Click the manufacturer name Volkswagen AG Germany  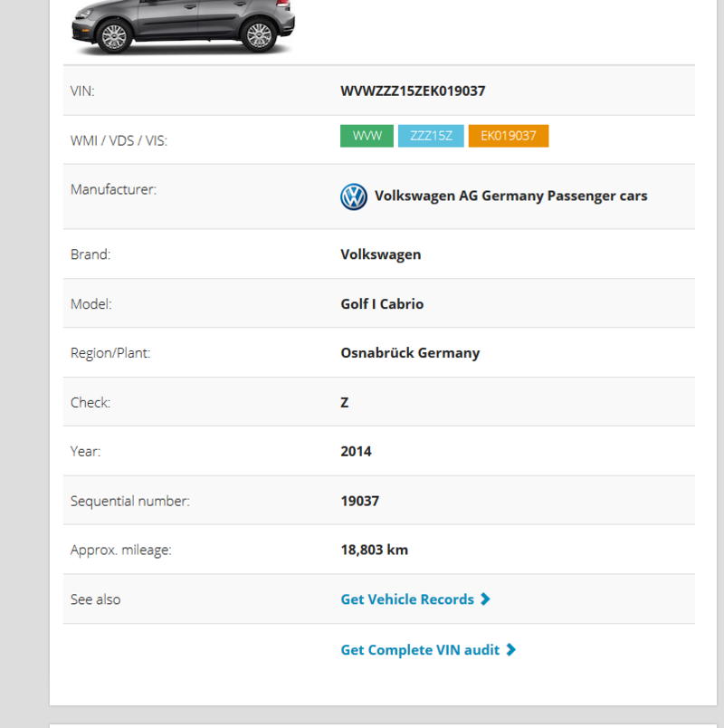(510, 196)
